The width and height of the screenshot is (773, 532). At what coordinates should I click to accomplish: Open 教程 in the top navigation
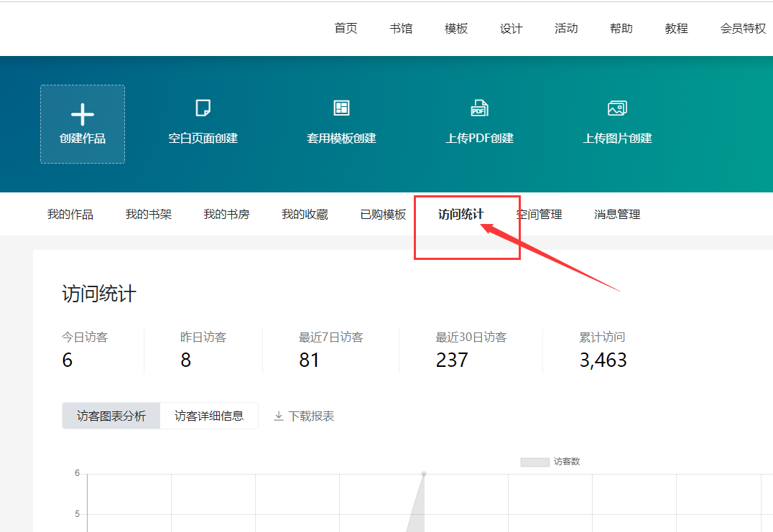[677, 29]
